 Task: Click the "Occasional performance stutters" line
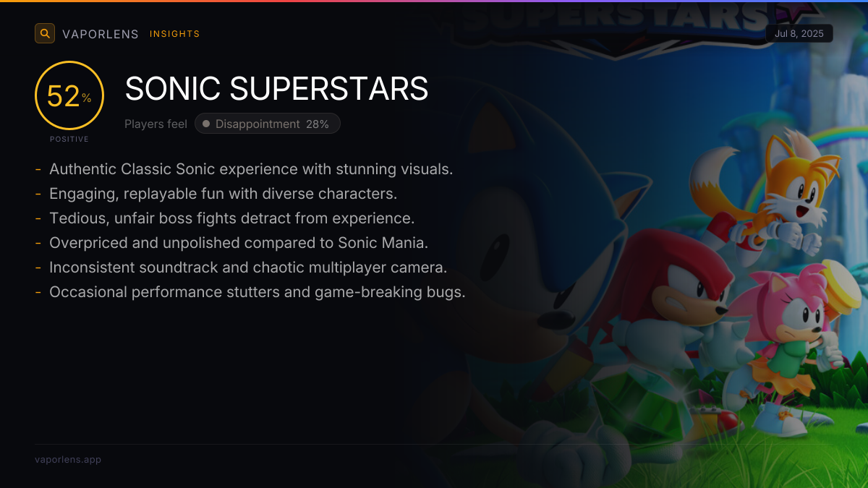(x=257, y=292)
